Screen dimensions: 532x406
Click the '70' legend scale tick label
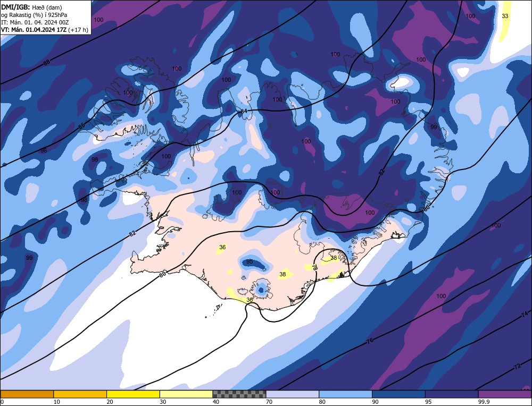[x=269, y=402]
